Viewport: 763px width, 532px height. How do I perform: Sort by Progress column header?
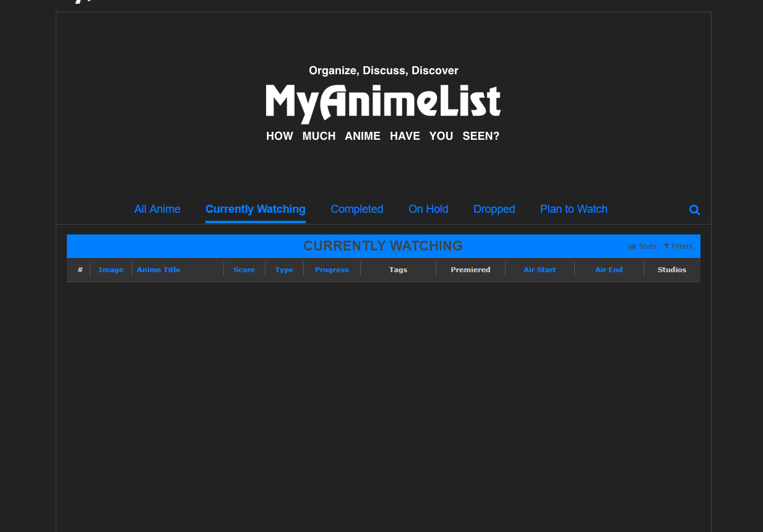[332, 270]
